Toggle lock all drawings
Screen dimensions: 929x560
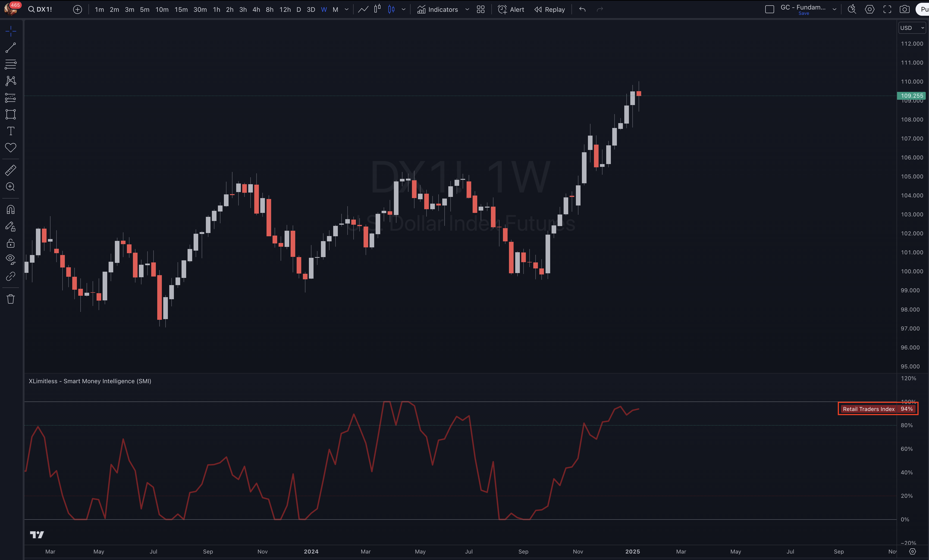[11, 243]
